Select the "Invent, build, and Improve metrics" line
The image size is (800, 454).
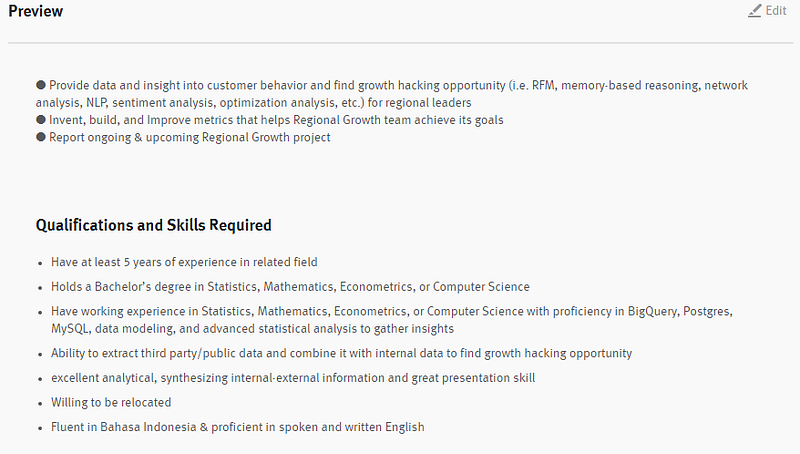click(x=276, y=120)
